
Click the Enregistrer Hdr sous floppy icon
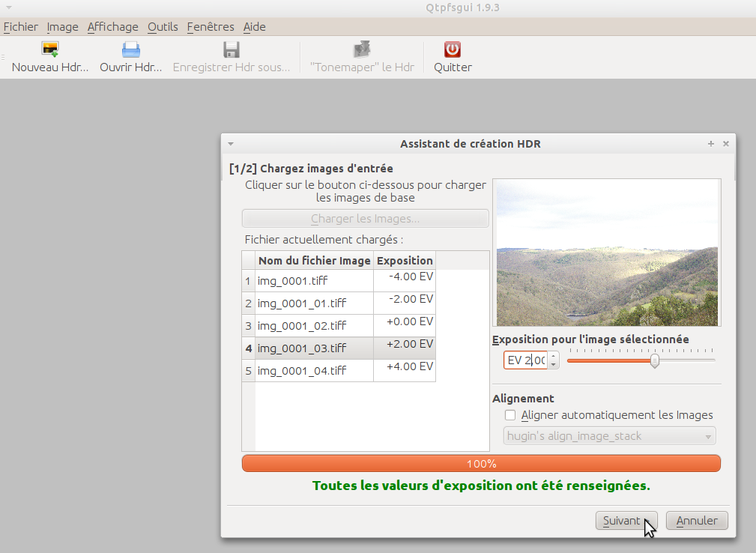231,50
